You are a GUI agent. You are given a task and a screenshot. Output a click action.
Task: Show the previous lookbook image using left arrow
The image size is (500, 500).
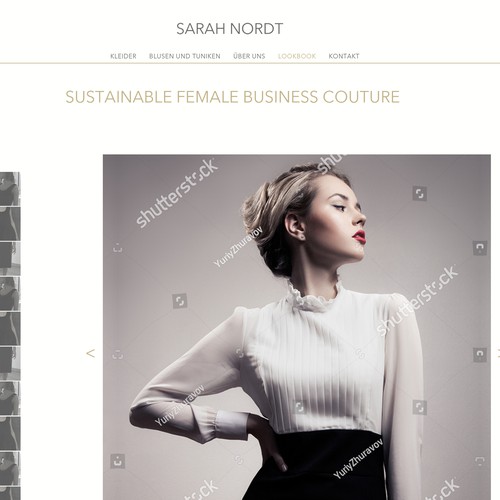(90, 353)
